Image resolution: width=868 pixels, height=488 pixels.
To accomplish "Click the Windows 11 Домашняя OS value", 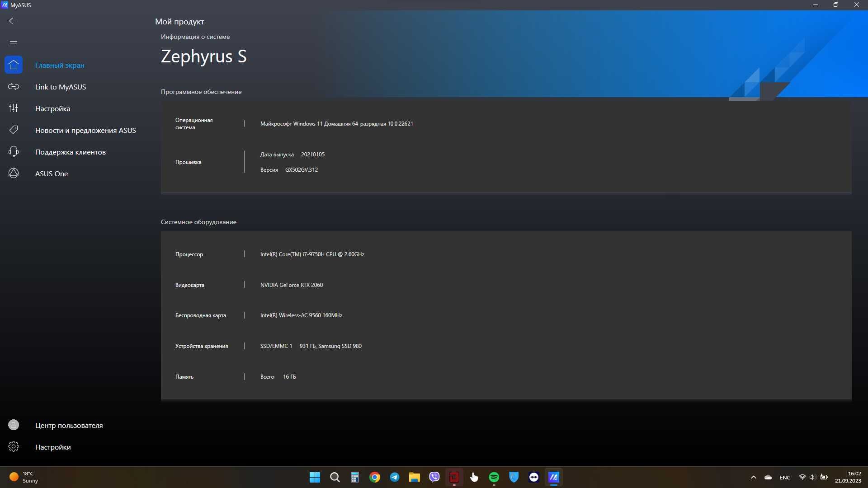I will point(337,123).
